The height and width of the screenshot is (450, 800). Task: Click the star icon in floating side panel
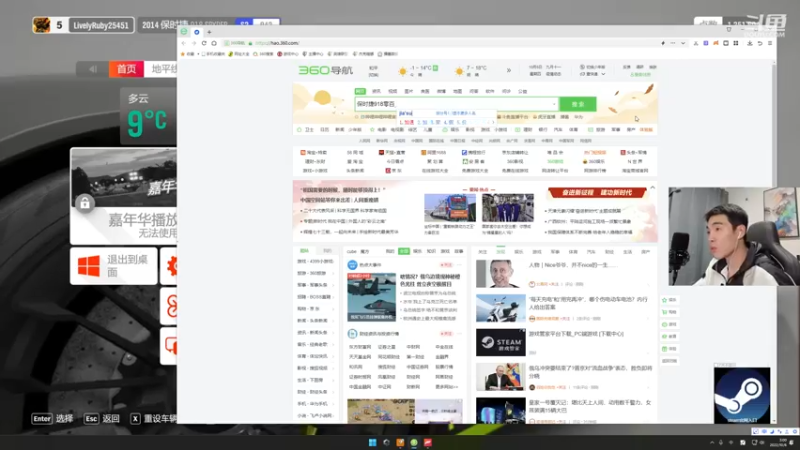click(664, 300)
